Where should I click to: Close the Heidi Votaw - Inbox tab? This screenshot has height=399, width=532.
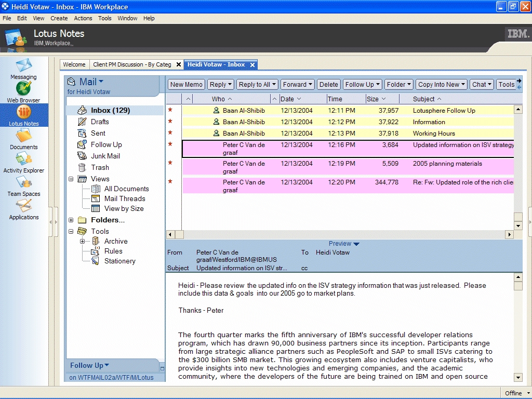pyautogui.click(x=252, y=65)
